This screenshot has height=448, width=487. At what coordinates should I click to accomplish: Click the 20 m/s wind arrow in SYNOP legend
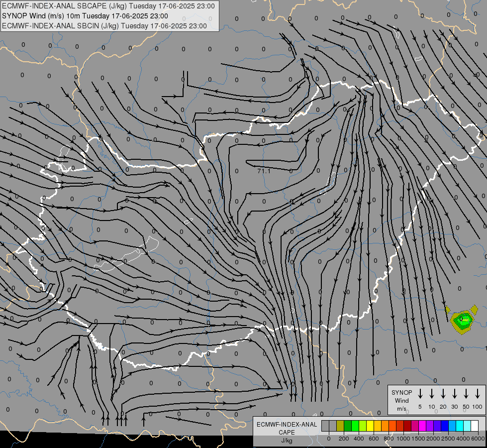tap(443, 394)
